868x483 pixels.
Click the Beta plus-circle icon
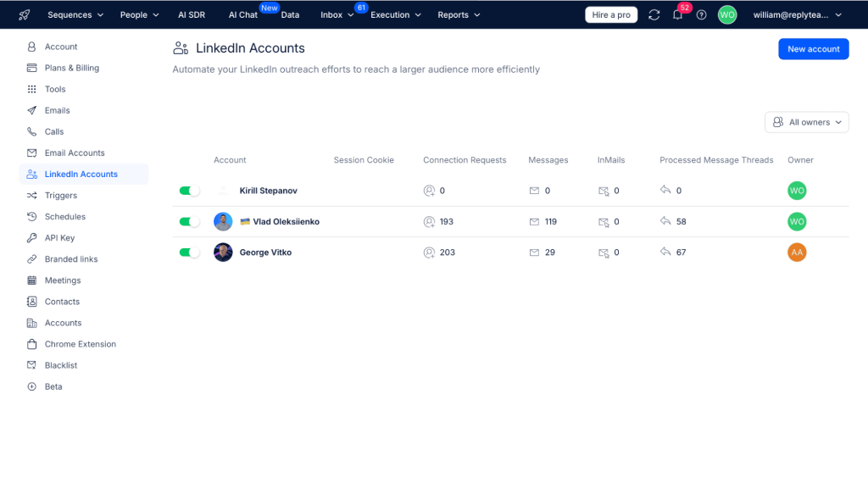coord(31,386)
